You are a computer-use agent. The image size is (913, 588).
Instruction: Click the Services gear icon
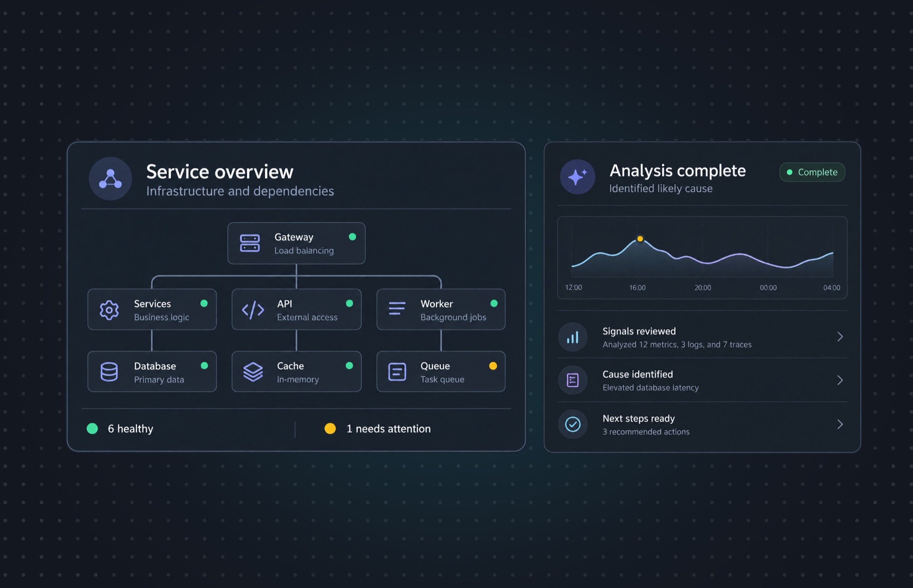109,310
